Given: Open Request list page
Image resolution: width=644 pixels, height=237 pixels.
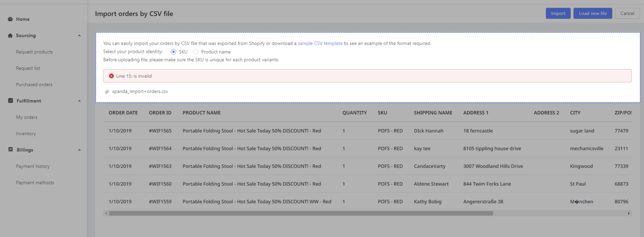Looking at the screenshot, I should pos(28,68).
